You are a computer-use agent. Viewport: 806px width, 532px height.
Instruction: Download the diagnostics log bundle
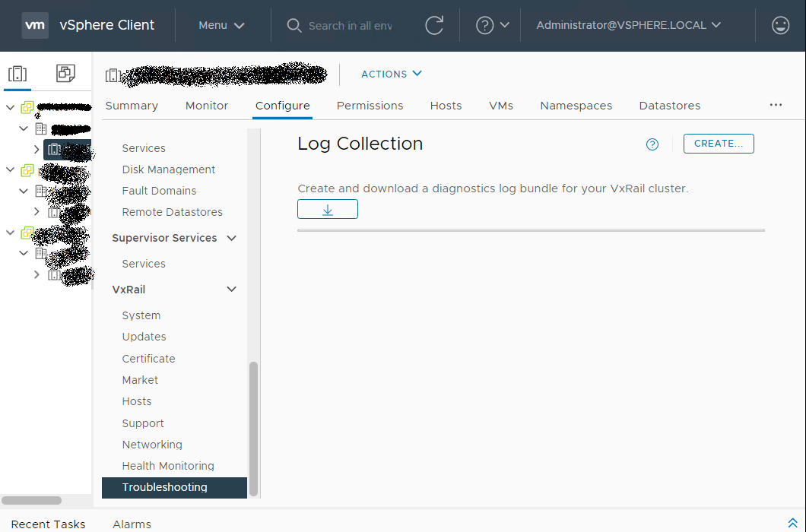tap(327, 208)
